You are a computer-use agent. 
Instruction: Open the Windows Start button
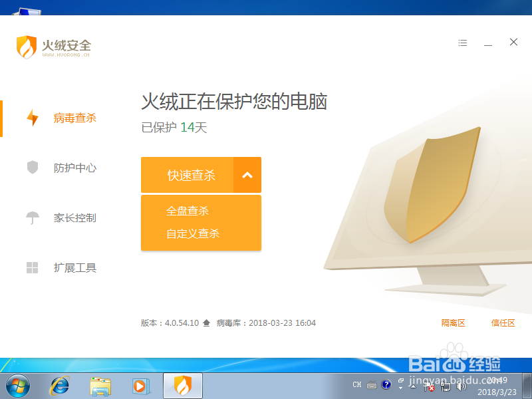pyautogui.click(x=17, y=386)
